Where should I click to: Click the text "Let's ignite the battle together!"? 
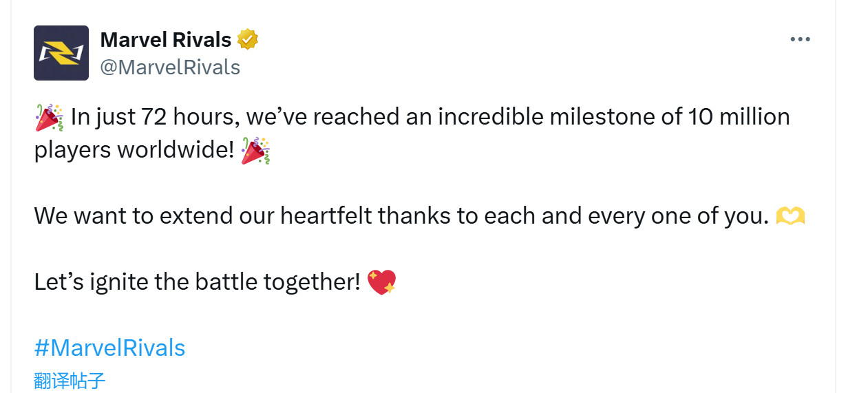point(197,282)
